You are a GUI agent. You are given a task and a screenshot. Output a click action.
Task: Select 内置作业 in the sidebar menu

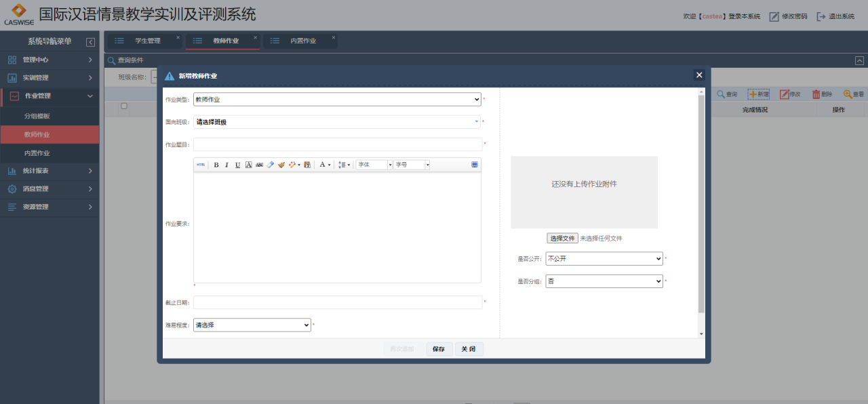pyautogui.click(x=37, y=153)
